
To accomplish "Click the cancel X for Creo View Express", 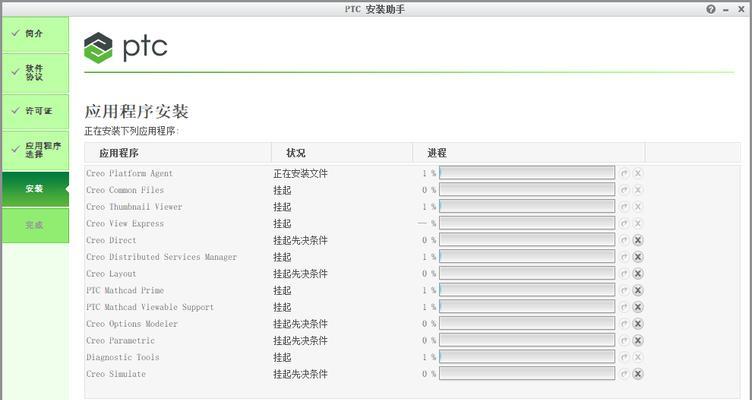I will point(637,224).
